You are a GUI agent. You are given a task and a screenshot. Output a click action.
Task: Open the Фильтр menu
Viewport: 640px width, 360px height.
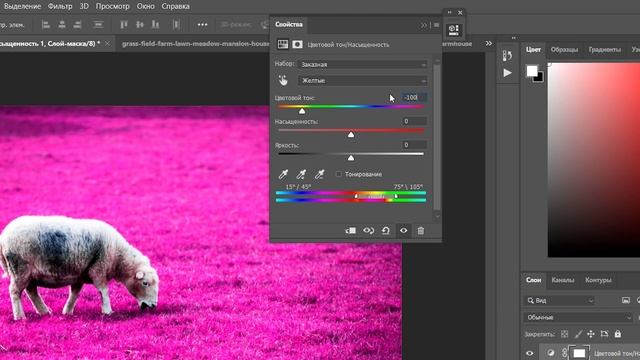click(60, 6)
